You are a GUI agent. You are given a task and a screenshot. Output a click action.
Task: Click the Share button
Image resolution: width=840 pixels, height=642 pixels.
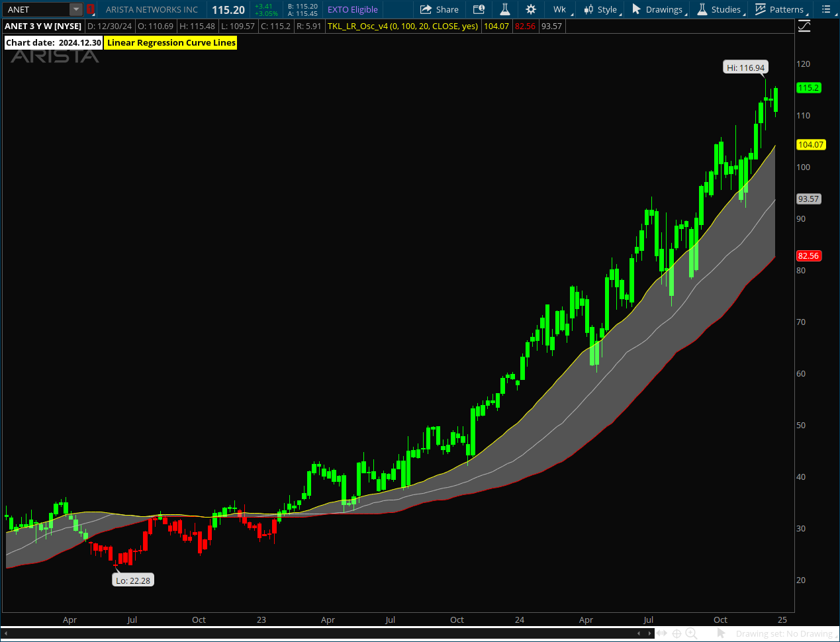440,9
